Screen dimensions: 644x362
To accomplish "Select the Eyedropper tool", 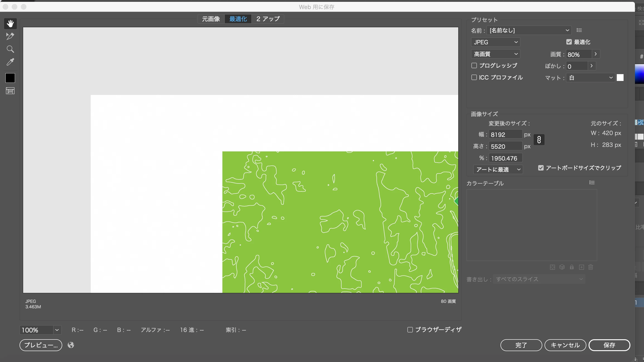I will (10, 62).
